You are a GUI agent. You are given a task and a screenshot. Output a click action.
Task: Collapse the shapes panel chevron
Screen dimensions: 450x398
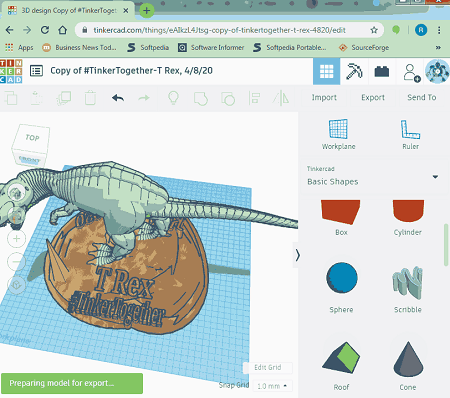point(297,255)
